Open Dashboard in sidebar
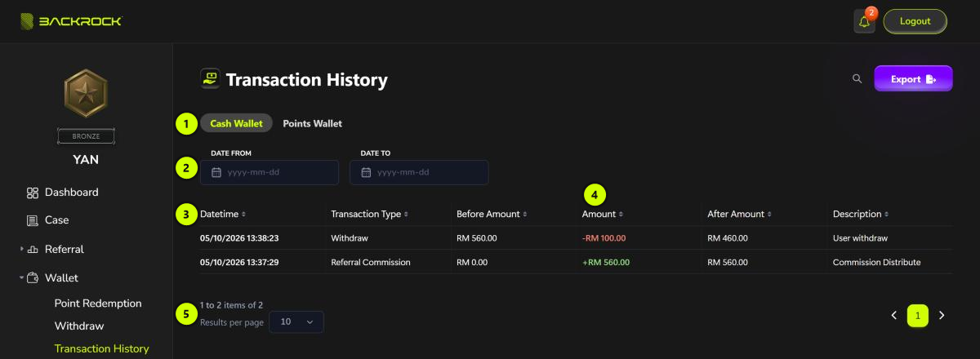980x359 pixels. 72,193
